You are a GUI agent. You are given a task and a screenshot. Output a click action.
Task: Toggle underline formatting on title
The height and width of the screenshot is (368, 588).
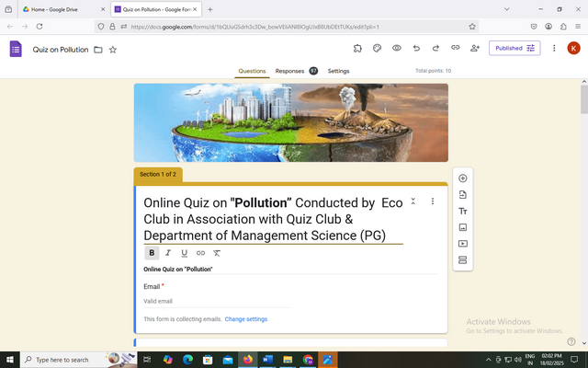point(185,253)
